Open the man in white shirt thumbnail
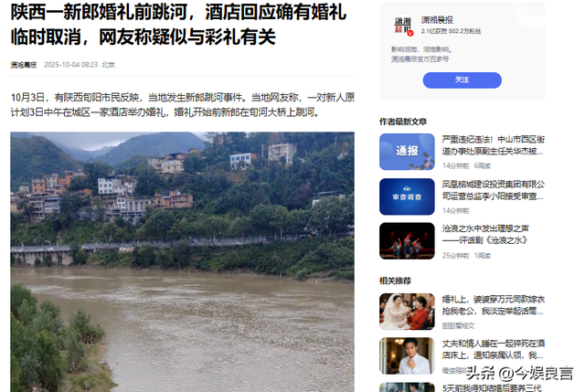This screenshot has width=585, height=392. click(407, 355)
